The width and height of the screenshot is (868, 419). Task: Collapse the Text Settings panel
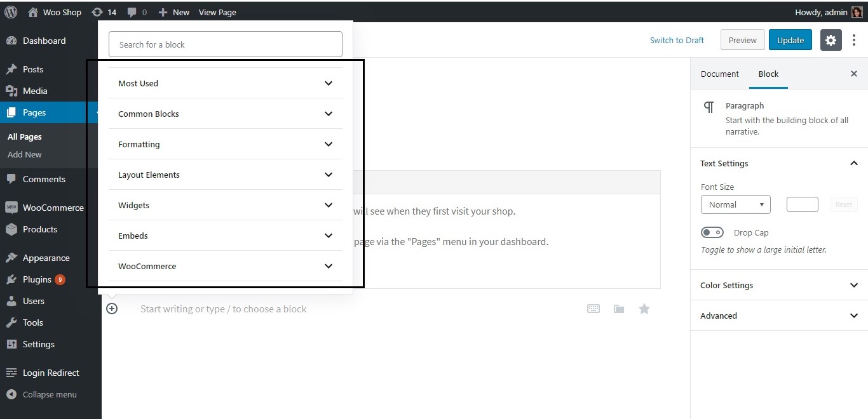click(779, 163)
